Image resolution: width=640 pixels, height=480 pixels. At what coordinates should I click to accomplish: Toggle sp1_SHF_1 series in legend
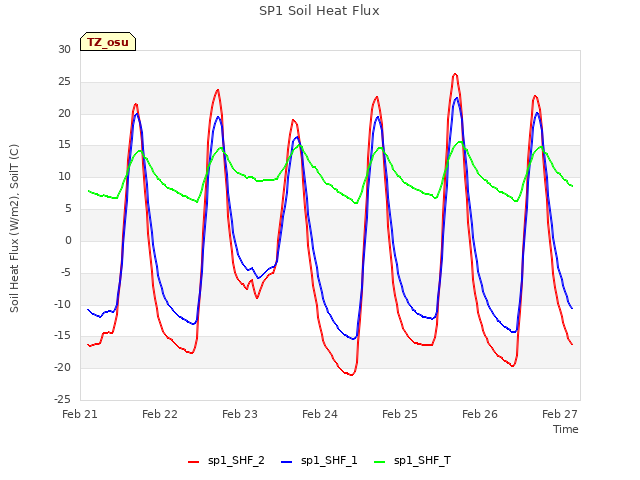(x=319, y=460)
